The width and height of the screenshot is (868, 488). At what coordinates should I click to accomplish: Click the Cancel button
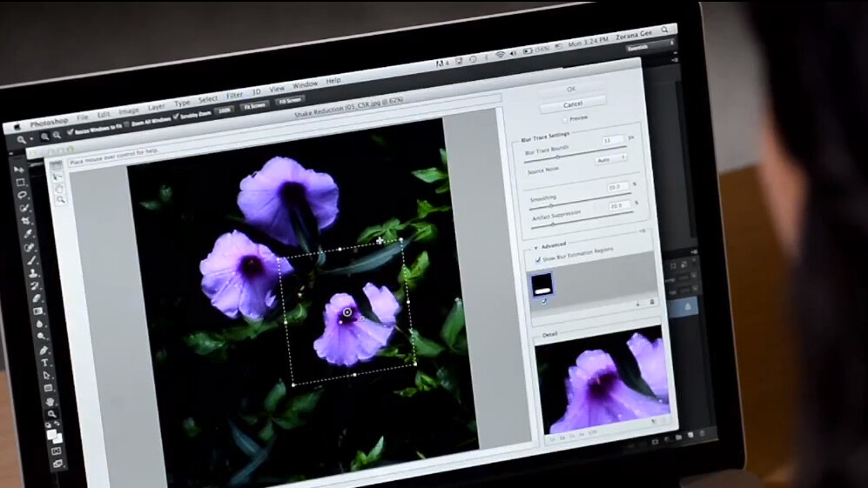(572, 104)
